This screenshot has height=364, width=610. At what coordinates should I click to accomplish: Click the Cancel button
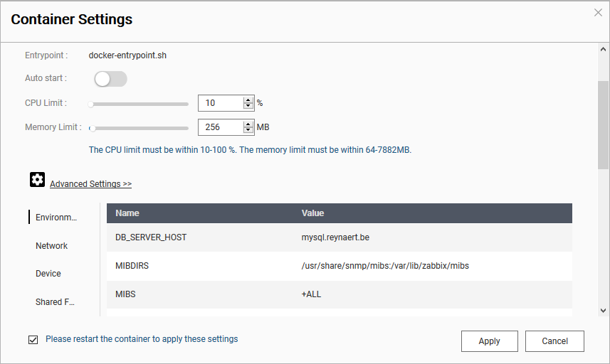click(x=554, y=341)
